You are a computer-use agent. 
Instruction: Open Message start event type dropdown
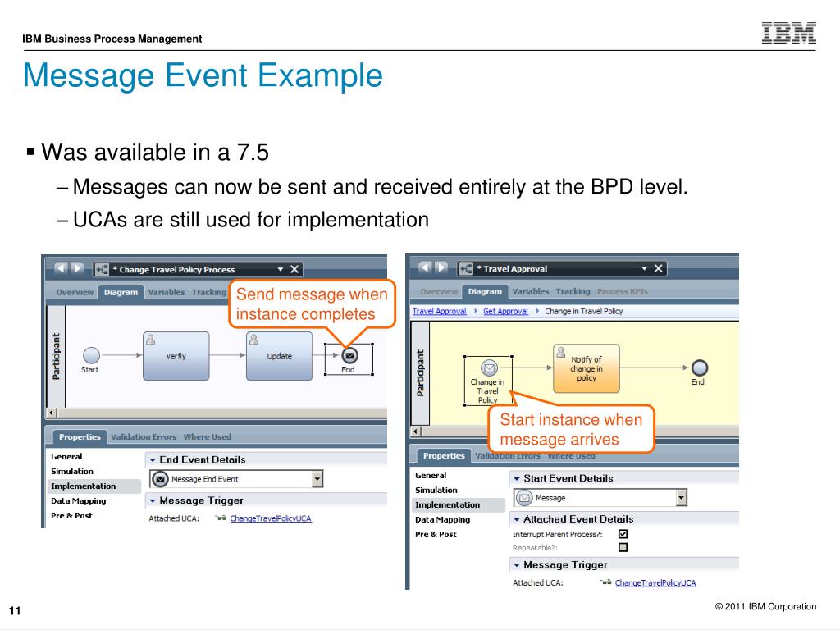682,498
